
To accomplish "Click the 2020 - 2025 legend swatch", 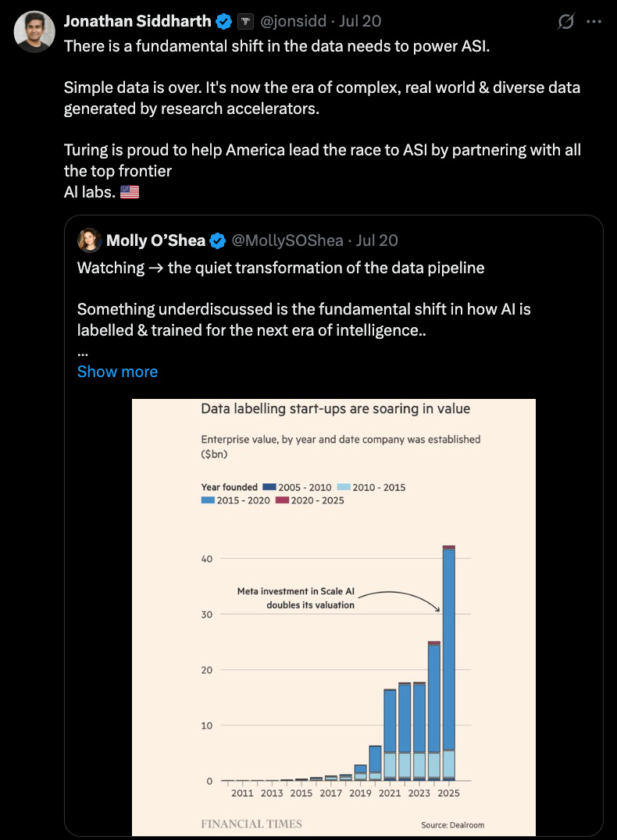I will (x=282, y=500).
